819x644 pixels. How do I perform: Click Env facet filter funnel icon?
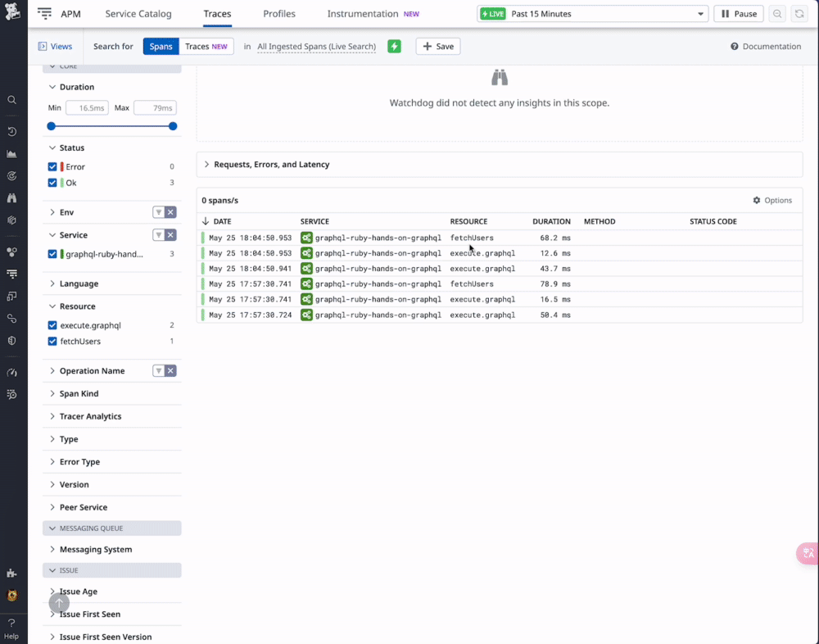pos(158,212)
